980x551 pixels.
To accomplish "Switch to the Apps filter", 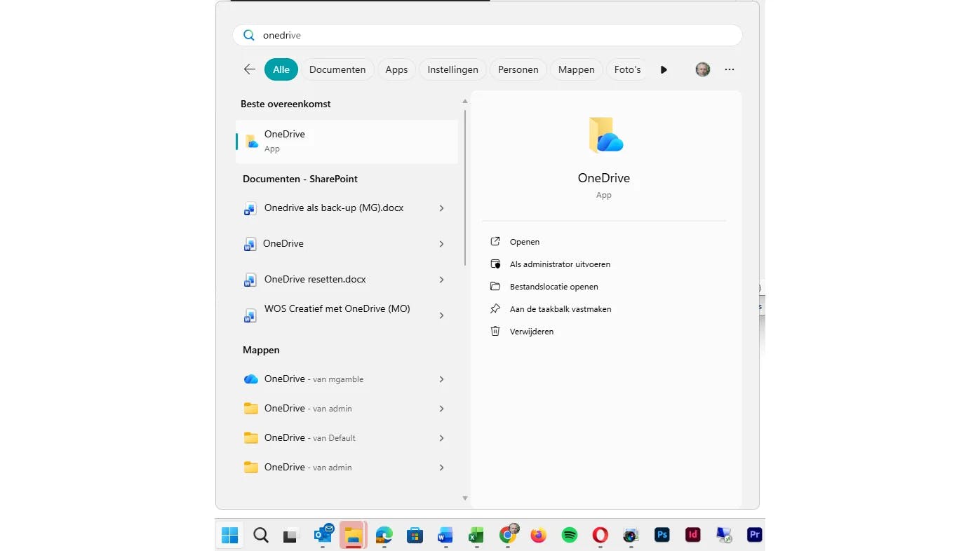I will point(396,69).
